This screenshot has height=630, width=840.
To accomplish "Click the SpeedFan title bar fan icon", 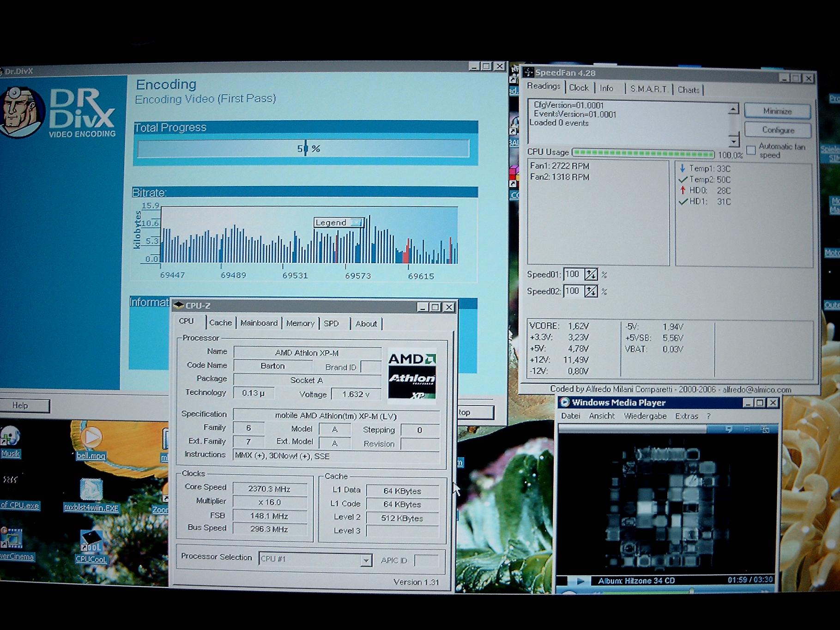I will pyautogui.click(x=529, y=73).
